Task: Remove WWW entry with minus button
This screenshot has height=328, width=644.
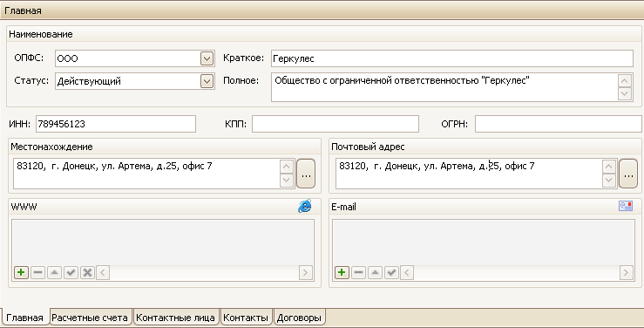Action: [37, 272]
